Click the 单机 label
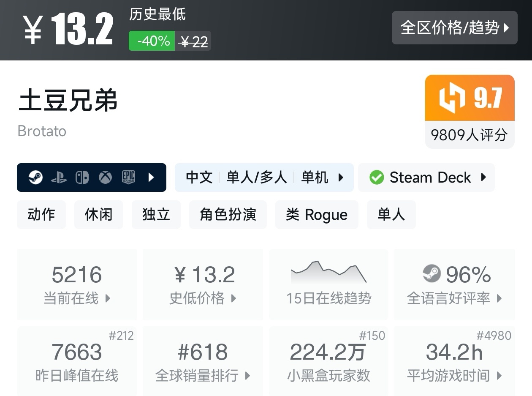The image size is (532, 396). [315, 178]
